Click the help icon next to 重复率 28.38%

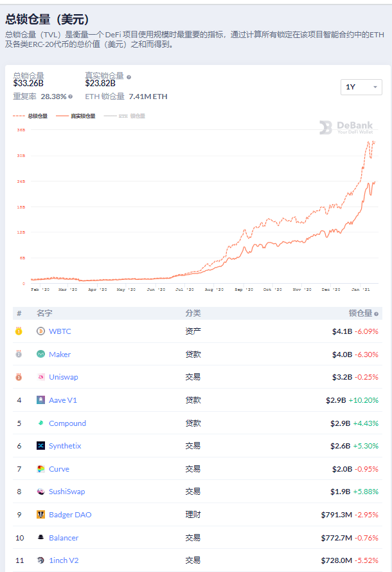(70, 97)
